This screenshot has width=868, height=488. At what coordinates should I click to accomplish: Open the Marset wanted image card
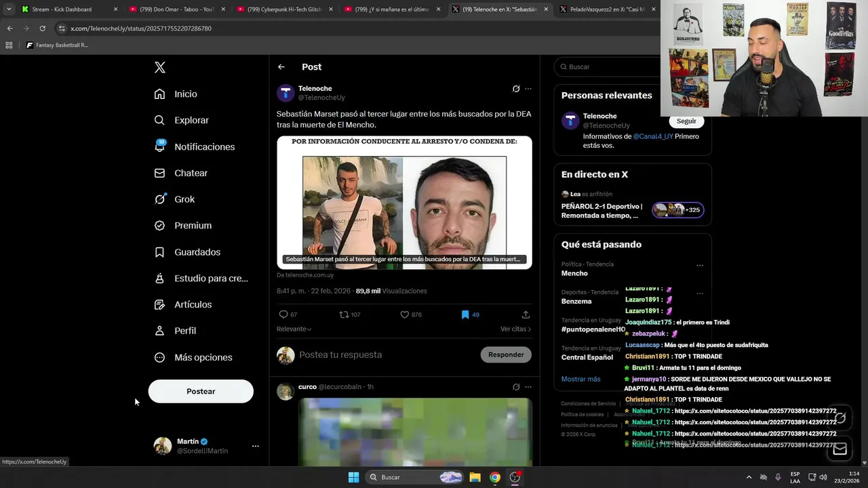(x=404, y=203)
